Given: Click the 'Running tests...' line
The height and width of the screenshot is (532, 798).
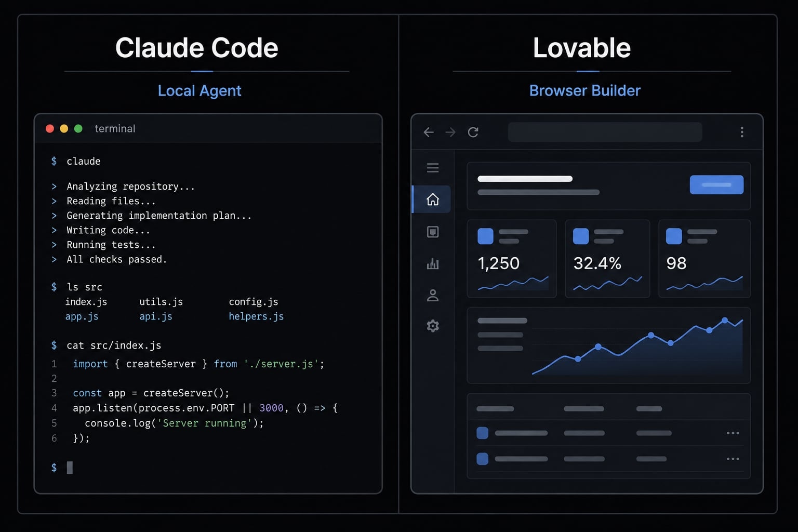Looking at the screenshot, I should 111,245.
